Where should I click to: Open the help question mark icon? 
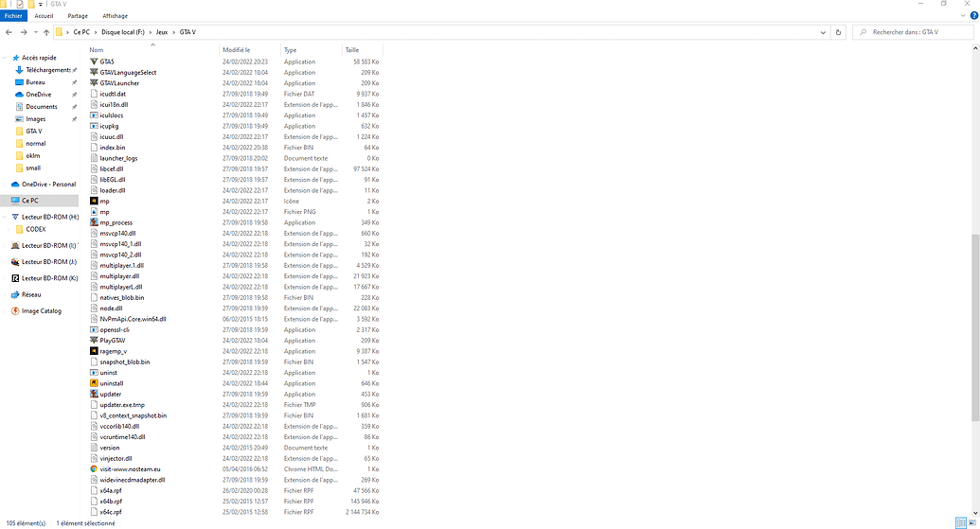973,15
